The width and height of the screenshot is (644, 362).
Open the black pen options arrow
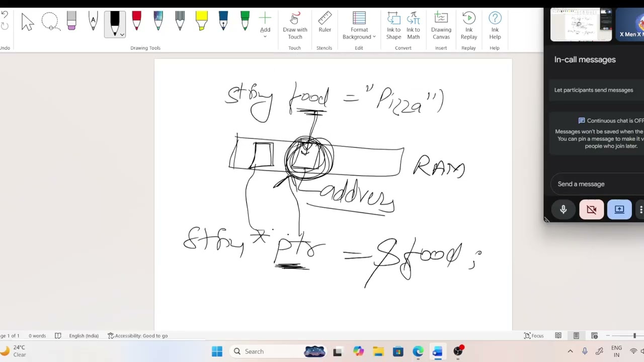pos(121,35)
